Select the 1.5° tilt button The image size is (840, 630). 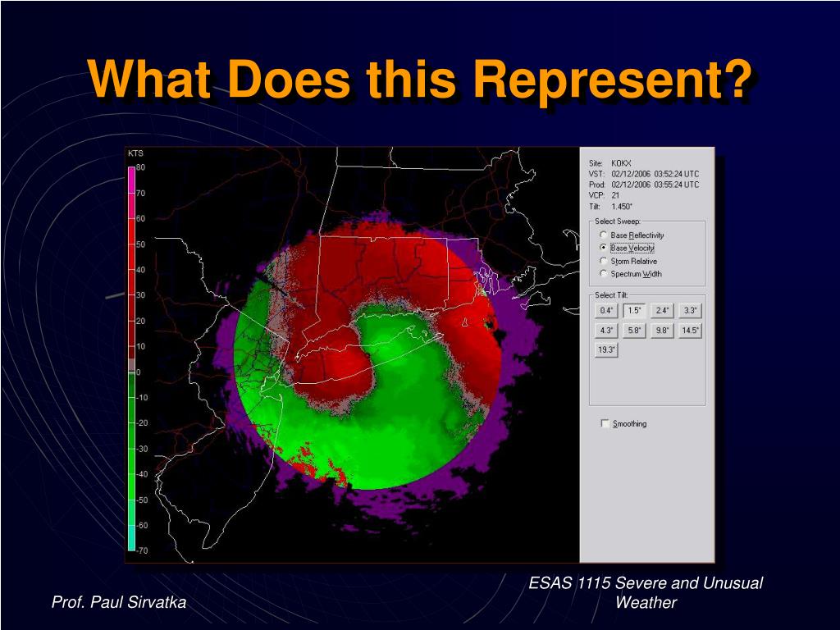tap(634, 311)
